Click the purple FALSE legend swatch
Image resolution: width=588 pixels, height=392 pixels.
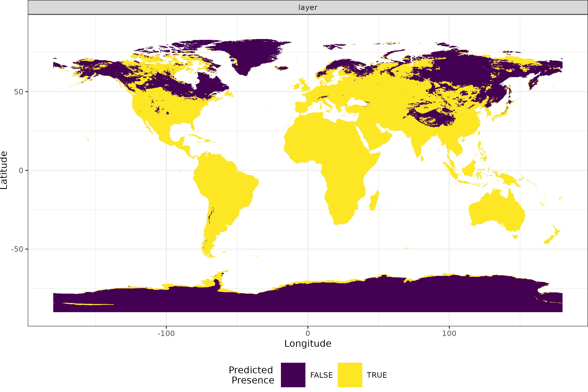tap(293, 375)
